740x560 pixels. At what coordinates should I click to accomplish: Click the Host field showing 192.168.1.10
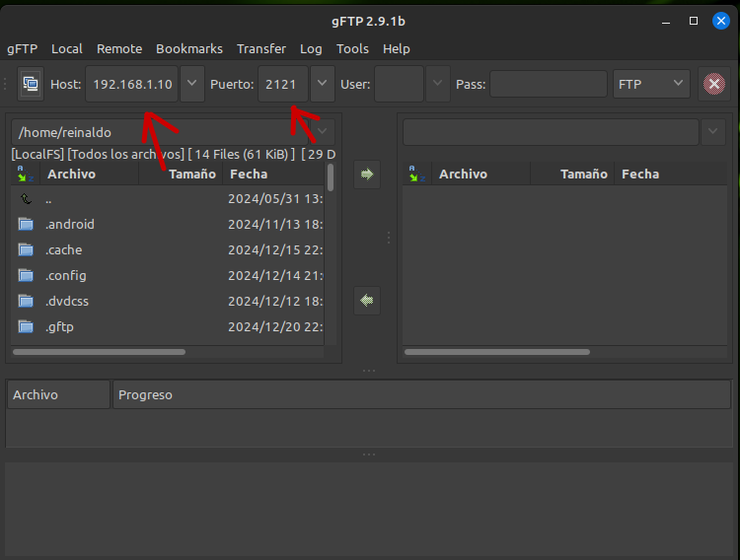pos(131,84)
